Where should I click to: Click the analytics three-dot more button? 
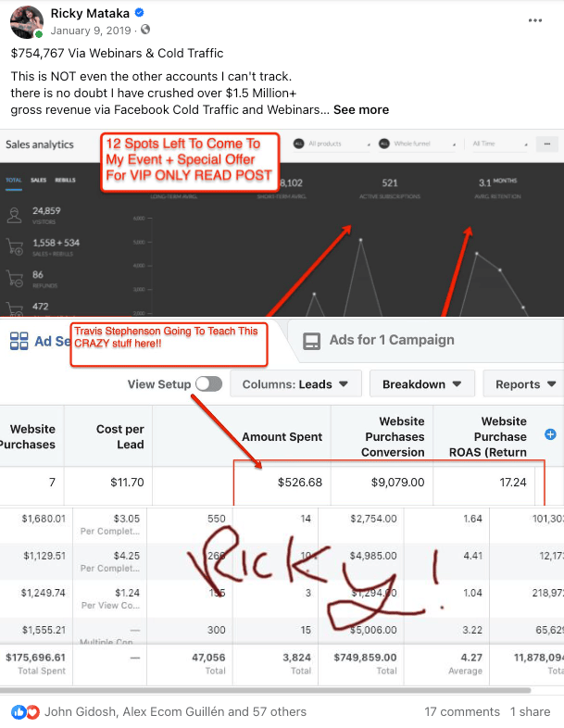tap(547, 144)
